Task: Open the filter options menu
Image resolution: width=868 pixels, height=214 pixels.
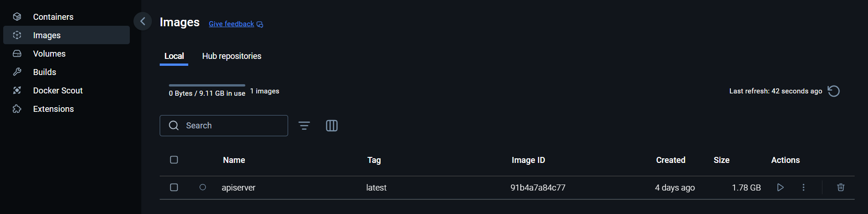Action: point(304,126)
